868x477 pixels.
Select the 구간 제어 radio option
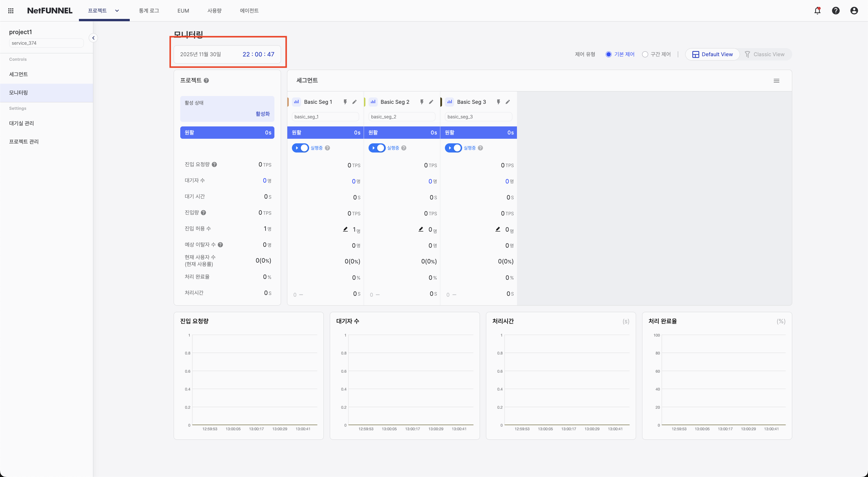tap(645, 54)
